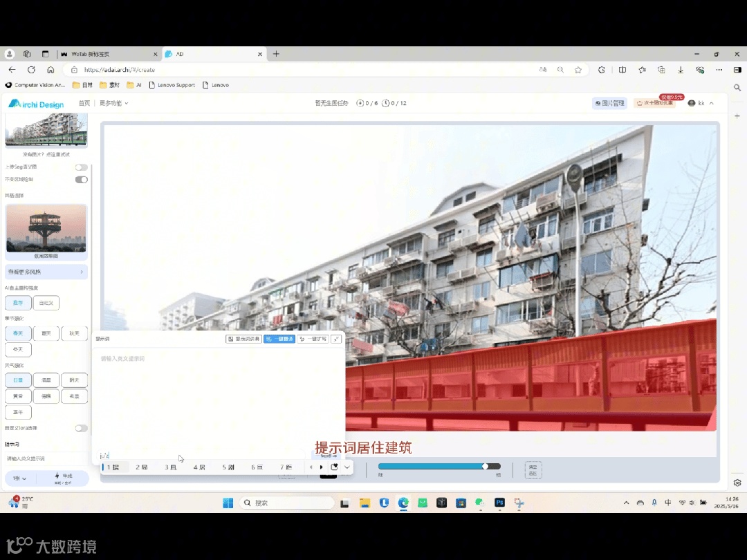Click the sidebar plus add icon
The image size is (747, 560).
tap(737, 115)
